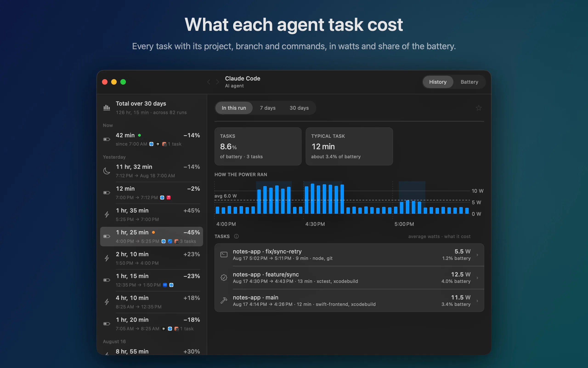The image size is (588, 368).
Task: Click the bar chart icon beside Total over 30 days
Action: tap(107, 108)
